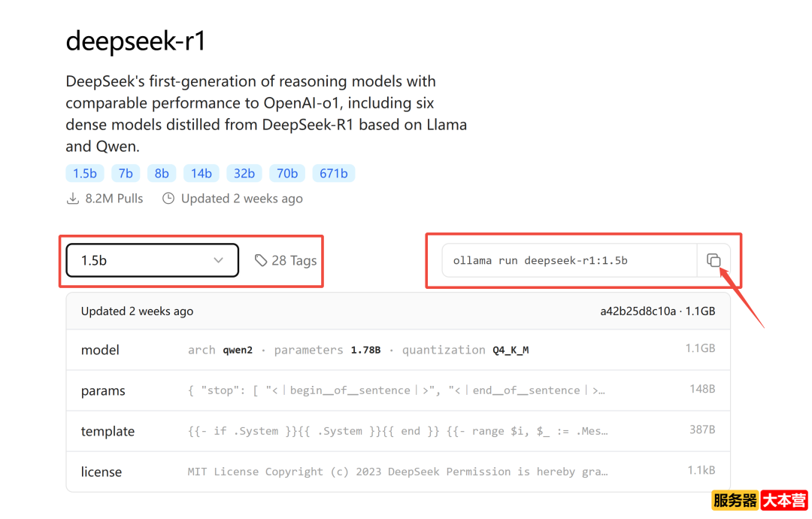
Task: Open the 28 Tags link
Action: point(286,260)
